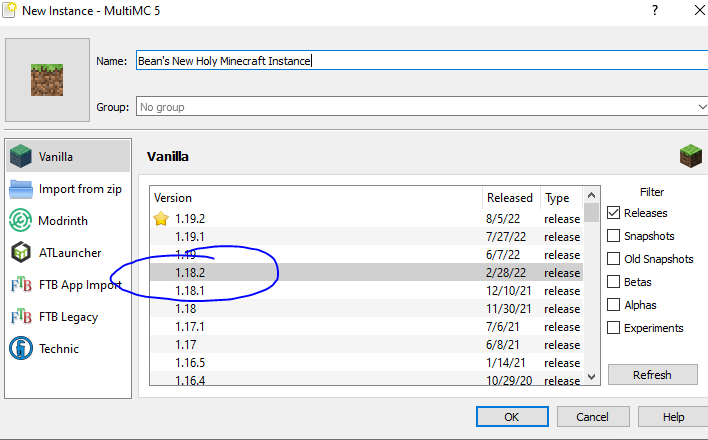Enable the Alphas filter checkbox
708x440 pixels.
(x=613, y=305)
